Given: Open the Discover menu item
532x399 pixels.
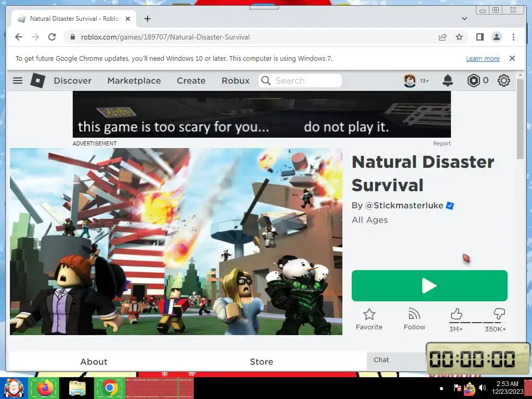Looking at the screenshot, I should [73, 81].
